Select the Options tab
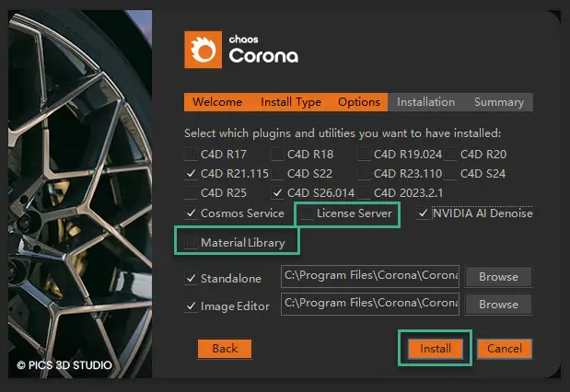 pos(359,102)
